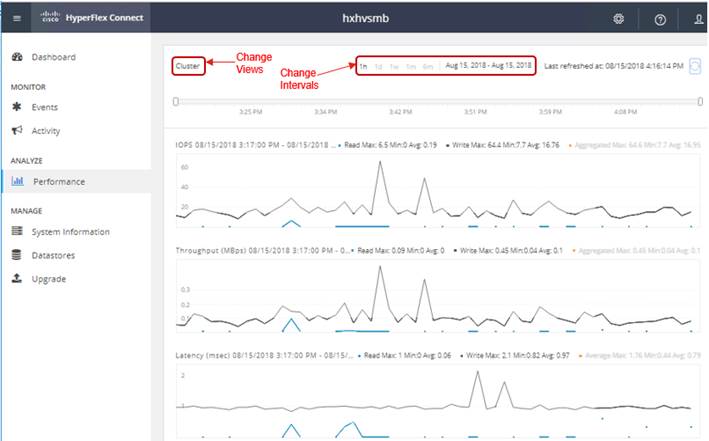Open the user profile icon
Screen dimensions: 709x441
pos(699,19)
